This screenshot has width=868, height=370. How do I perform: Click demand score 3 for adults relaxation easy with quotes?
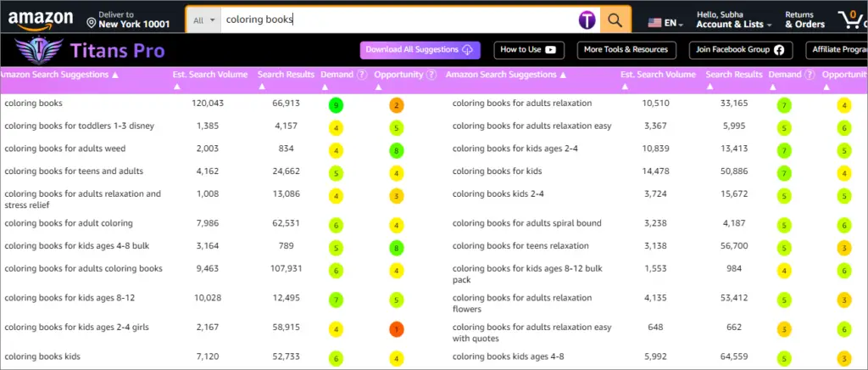coord(783,329)
